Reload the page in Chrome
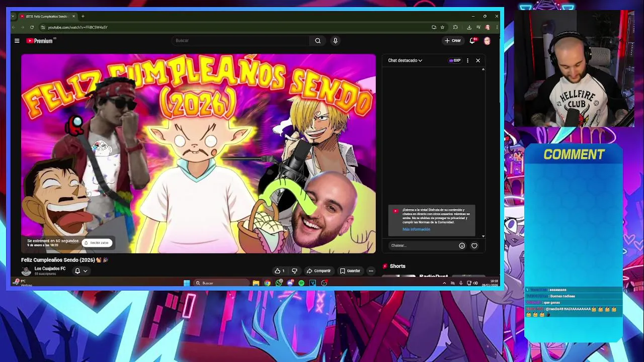The height and width of the screenshot is (362, 644). click(32, 27)
